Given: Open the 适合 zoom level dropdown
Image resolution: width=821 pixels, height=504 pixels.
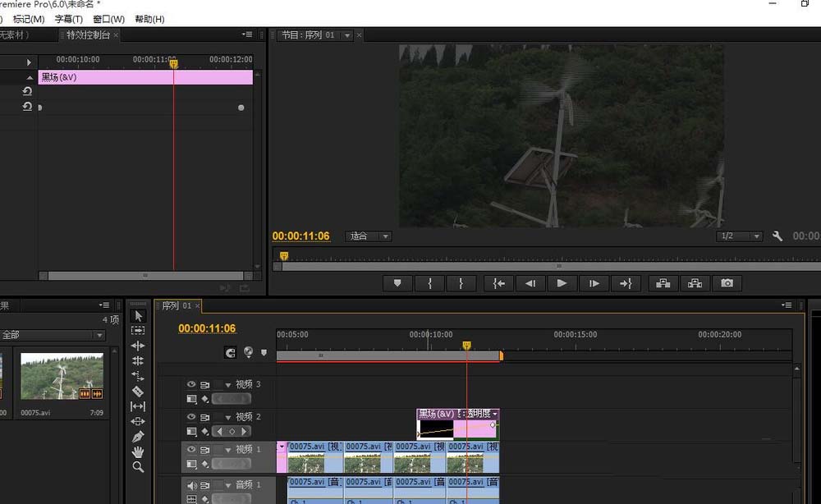Looking at the screenshot, I should [368, 236].
